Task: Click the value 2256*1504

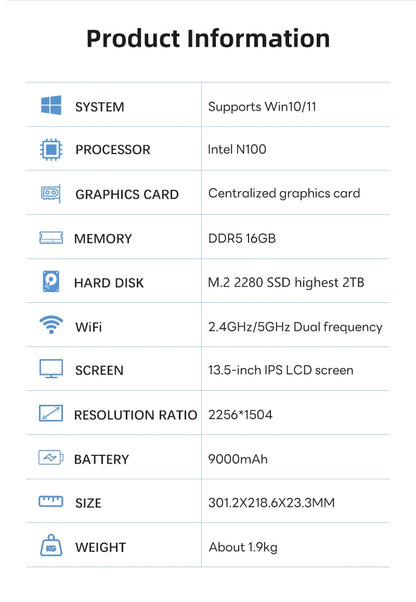Action: 240,415
